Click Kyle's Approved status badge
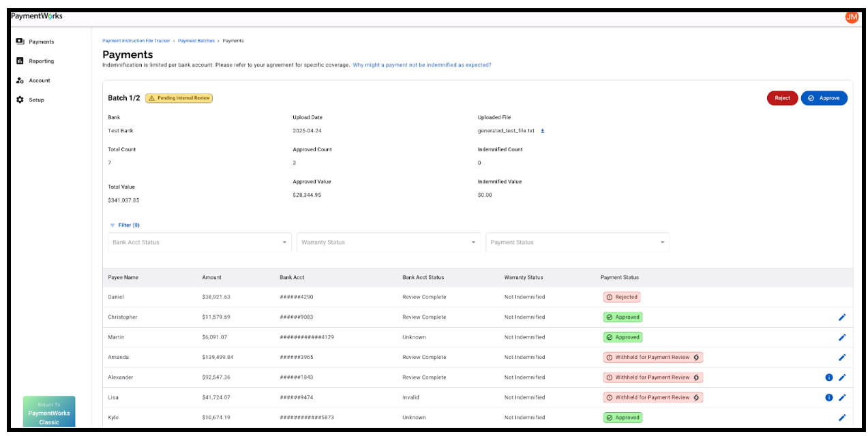Screen dimensions: 868x436 623,418
